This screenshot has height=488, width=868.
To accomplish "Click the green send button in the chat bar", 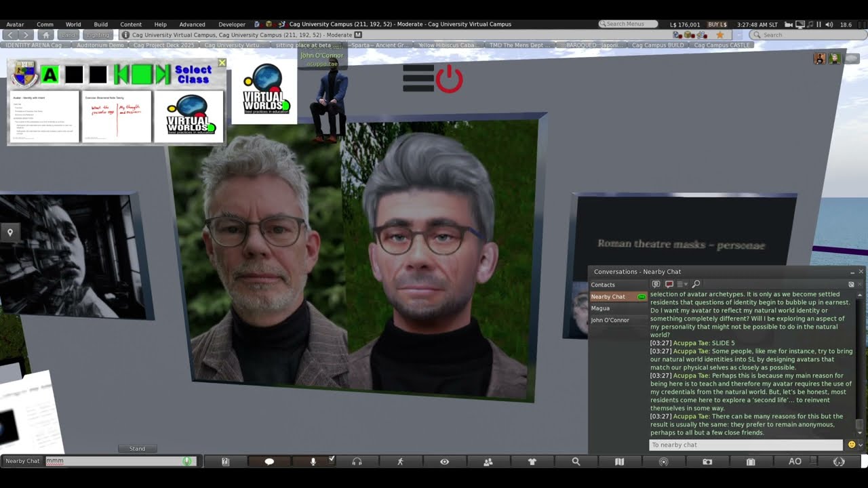I will pyautogui.click(x=187, y=461).
